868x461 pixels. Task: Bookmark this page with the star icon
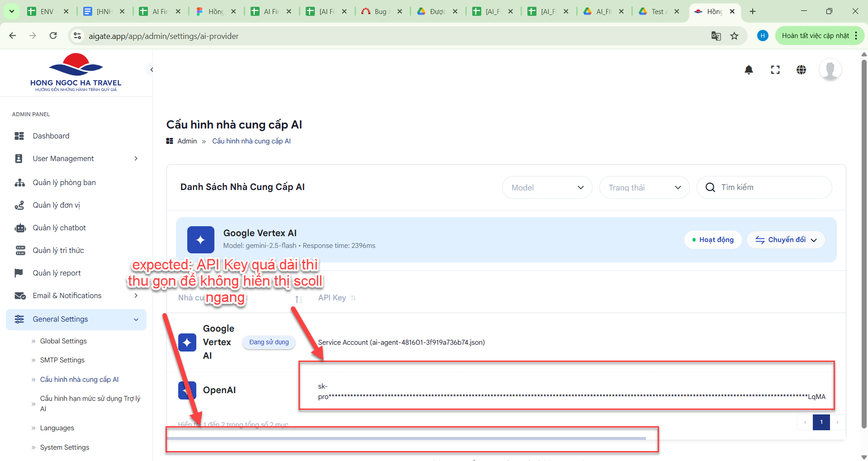click(x=734, y=36)
